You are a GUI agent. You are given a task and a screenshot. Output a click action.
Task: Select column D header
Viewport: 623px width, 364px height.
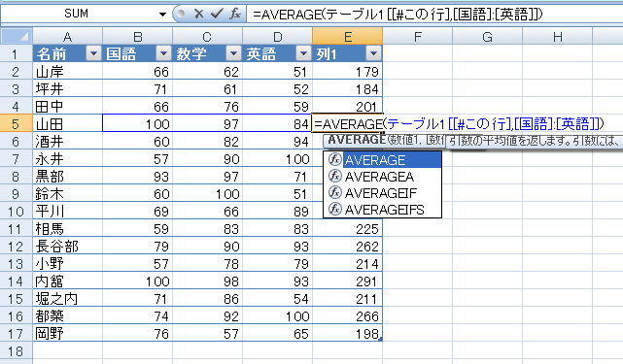click(x=277, y=37)
